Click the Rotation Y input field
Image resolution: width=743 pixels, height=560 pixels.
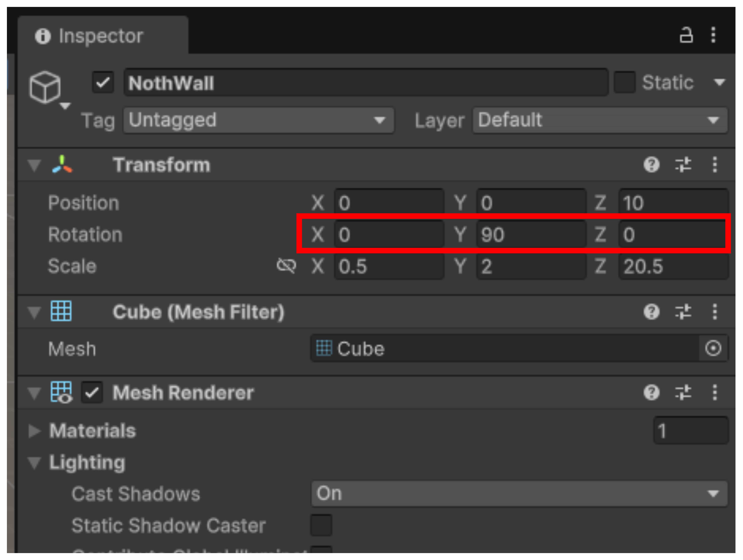tap(531, 234)
